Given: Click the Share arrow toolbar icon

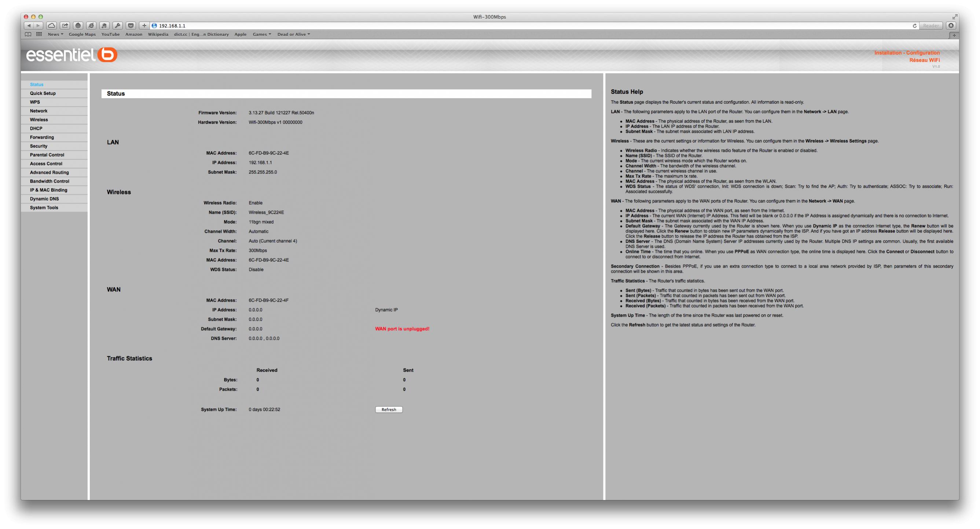Looking at the screenshot, I should 65,26.
